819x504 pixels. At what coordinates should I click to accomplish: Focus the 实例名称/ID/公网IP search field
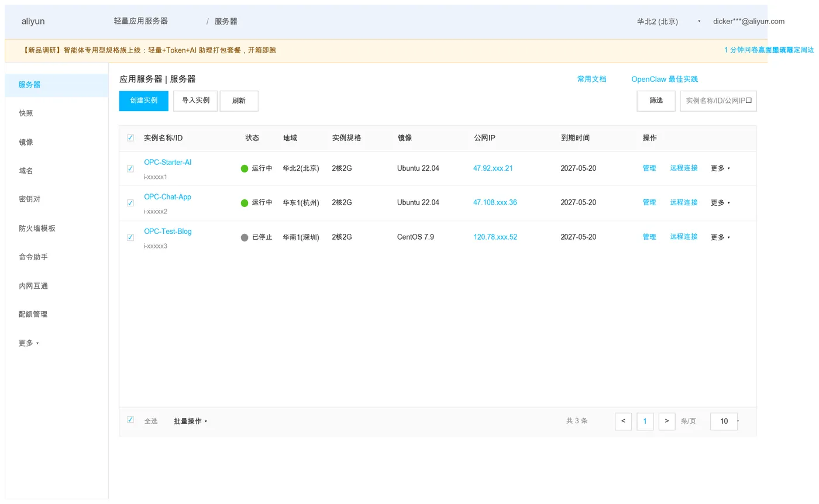point(718,101)
